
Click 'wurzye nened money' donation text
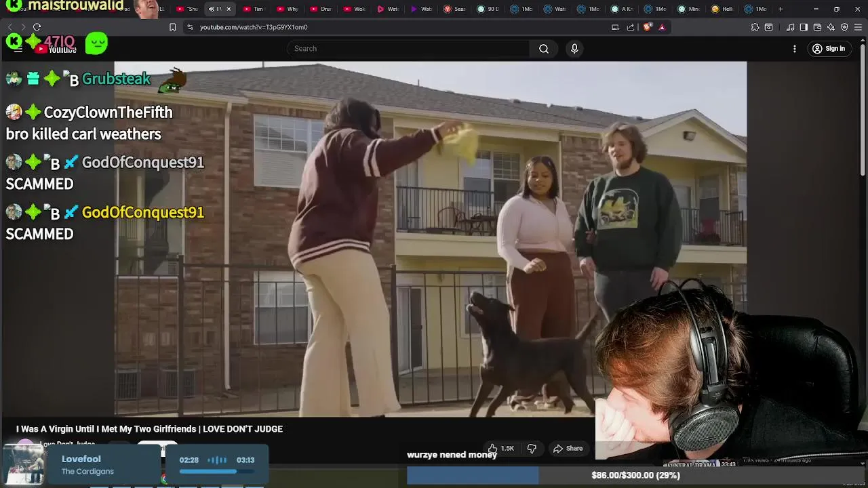[x=452, y=455]
